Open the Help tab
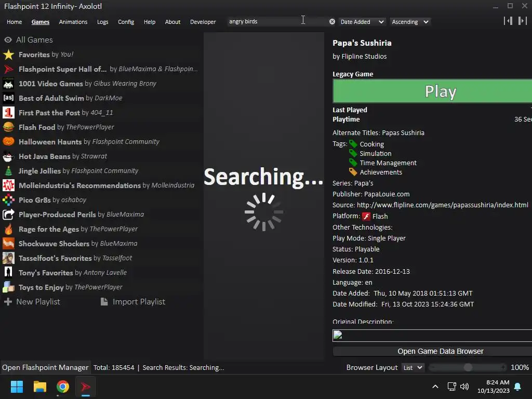The width and height of the screenshot is (532, 399). click(150, 22)
